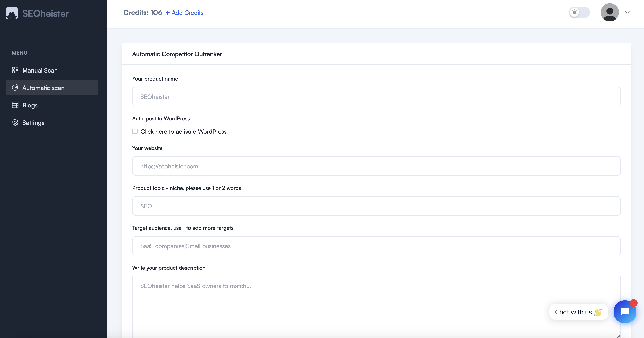Focus the Your product name field
The width and height of the screenshot is (644, 338).
(376, 96)
